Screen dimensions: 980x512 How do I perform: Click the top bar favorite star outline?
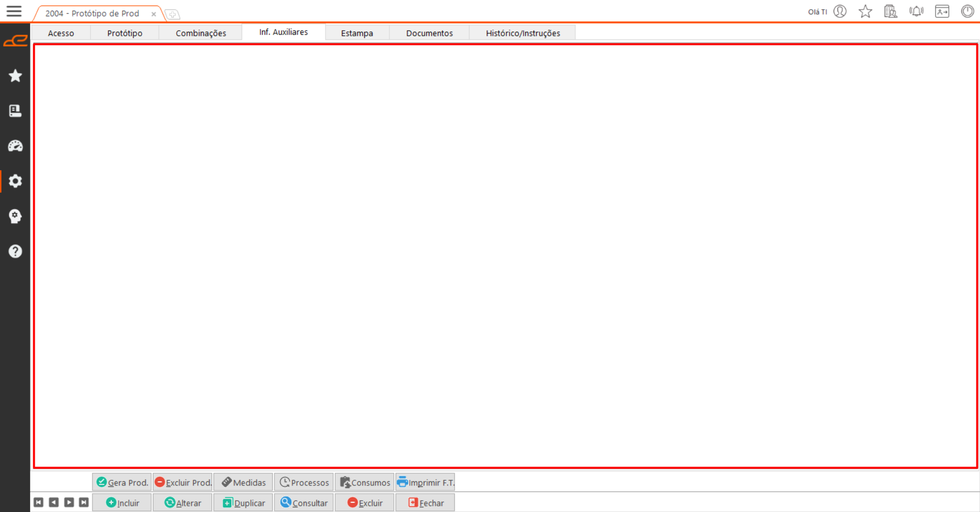pyautogui.click(x=865, y=11)
